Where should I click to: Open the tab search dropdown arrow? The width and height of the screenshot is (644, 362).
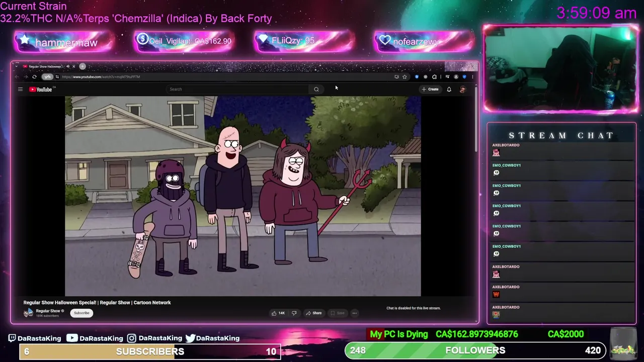pyautogui.click(x=16, y=66)
